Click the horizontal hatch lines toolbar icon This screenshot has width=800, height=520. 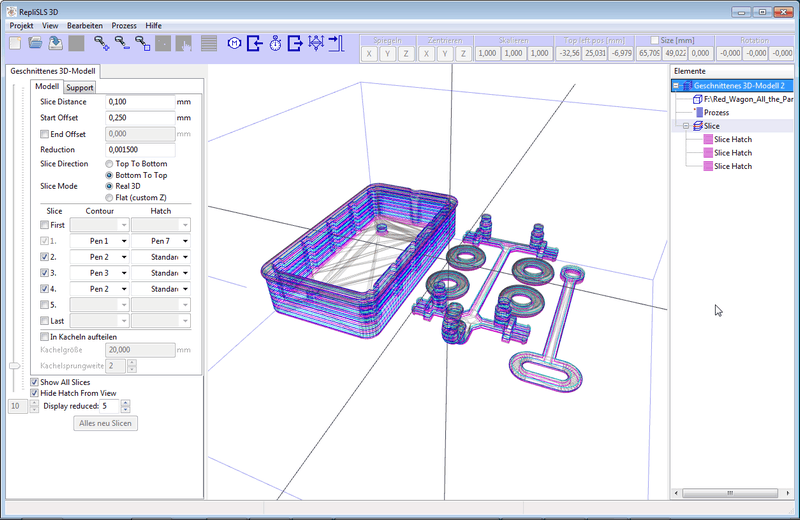pyautogui.click(x=209, y=43)
